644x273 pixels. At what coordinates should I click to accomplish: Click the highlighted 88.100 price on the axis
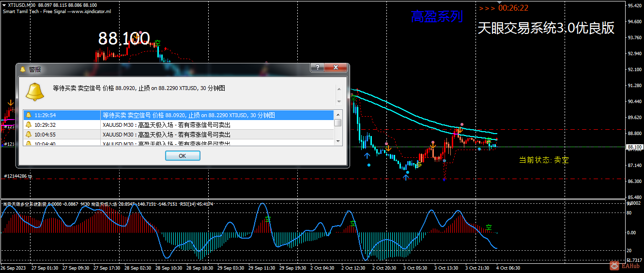(634, 147)
